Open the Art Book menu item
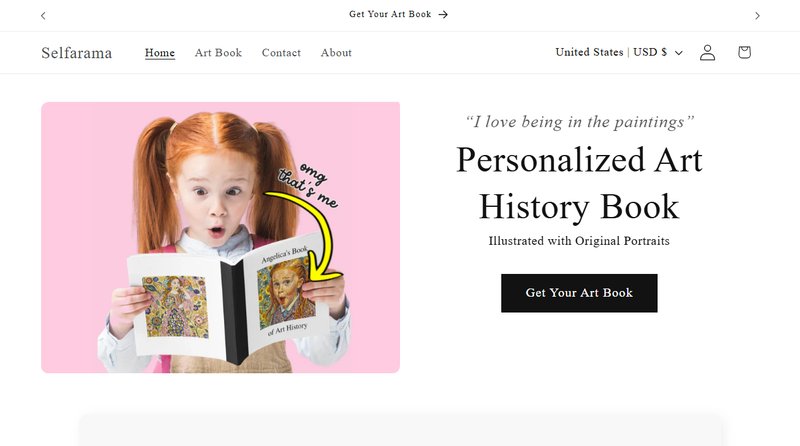This screenshot has width=800, height=446. click(x=218, y=53)
